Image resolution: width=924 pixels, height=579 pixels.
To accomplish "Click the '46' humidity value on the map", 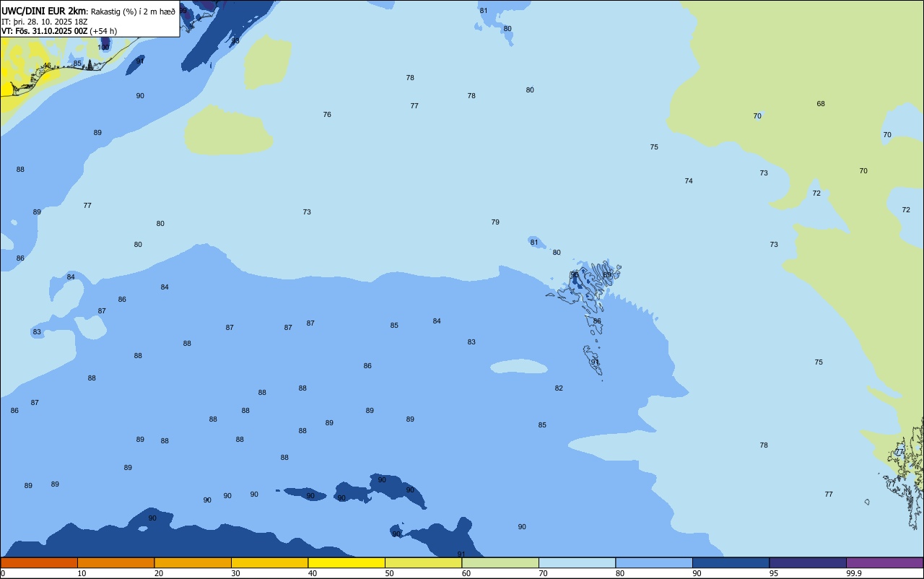I will (47, 66).
